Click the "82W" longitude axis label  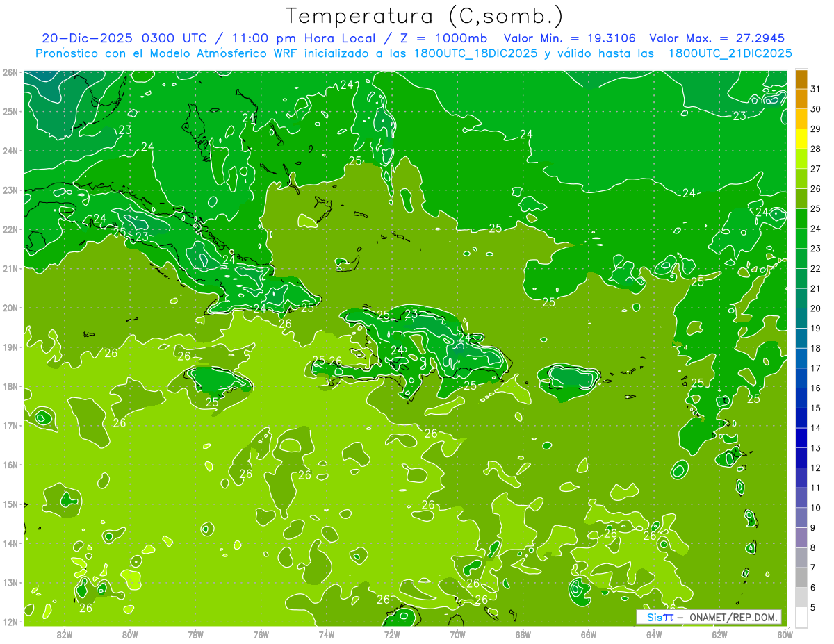[x=65, y=634]
